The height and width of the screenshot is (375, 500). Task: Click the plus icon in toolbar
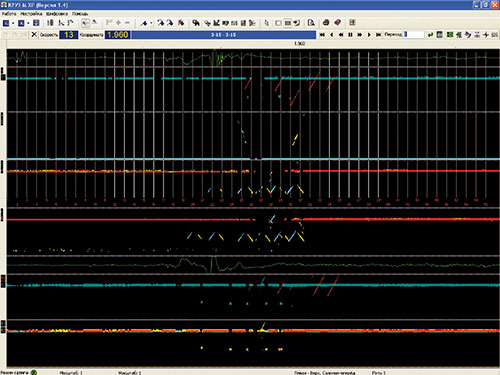pyautogui.click(x=118, y=23)
